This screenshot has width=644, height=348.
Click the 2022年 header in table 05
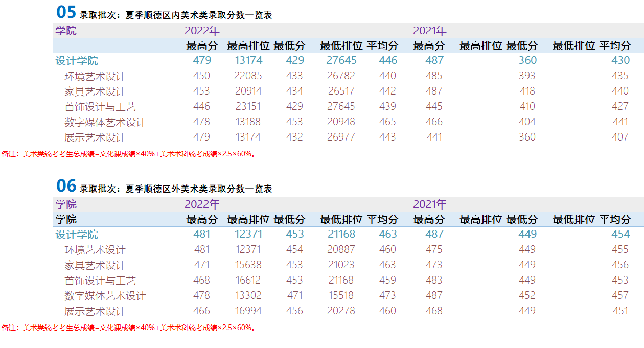click(202, 31)
